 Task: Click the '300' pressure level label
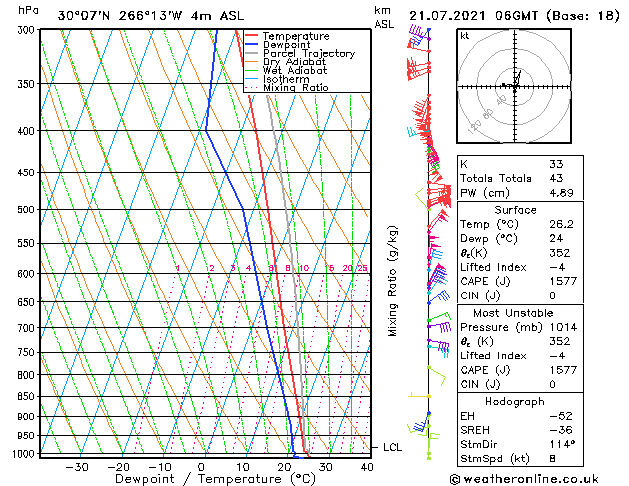(28, 30)
